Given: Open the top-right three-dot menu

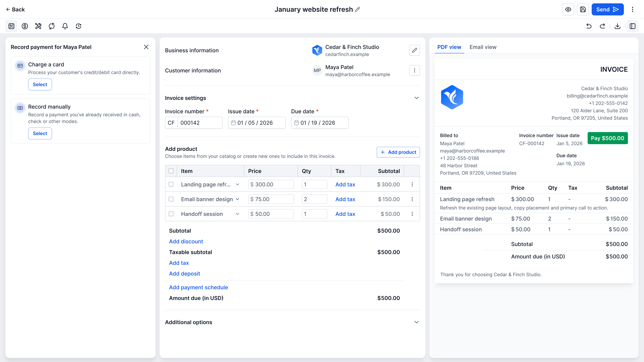Looking at the screenshot, I should tap(633, 9).
